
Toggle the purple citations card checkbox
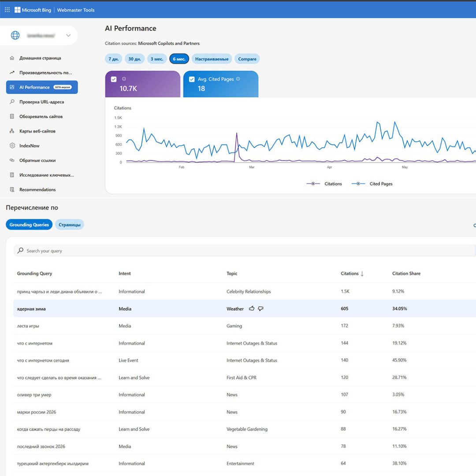point(114,79)
